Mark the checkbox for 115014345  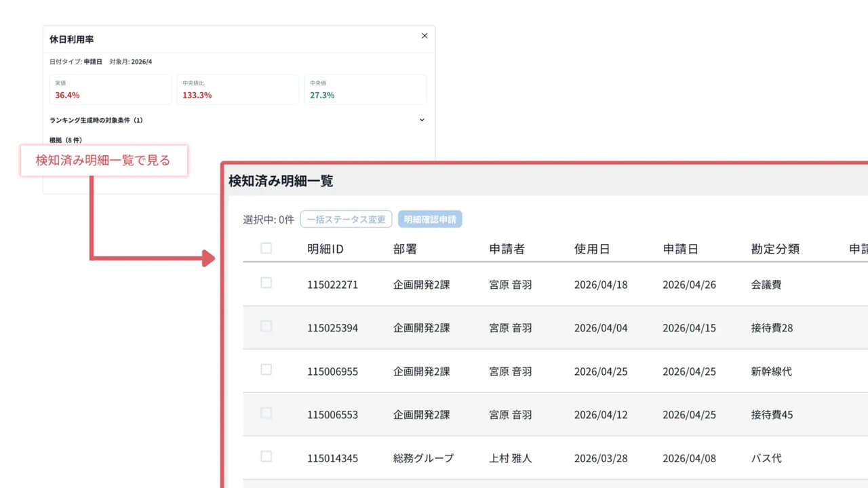tap(267, 457)
